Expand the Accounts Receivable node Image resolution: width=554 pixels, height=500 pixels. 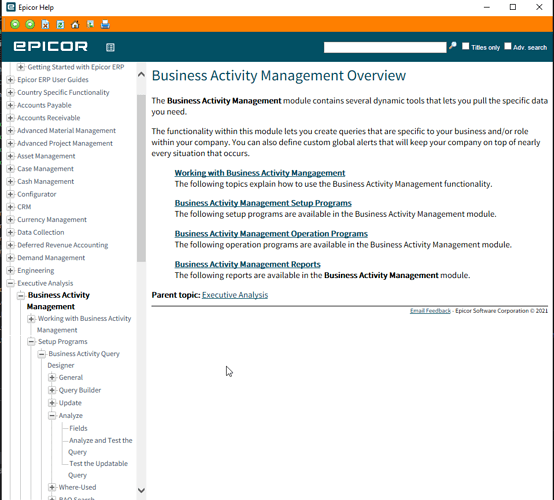click(x=11, y=118)
